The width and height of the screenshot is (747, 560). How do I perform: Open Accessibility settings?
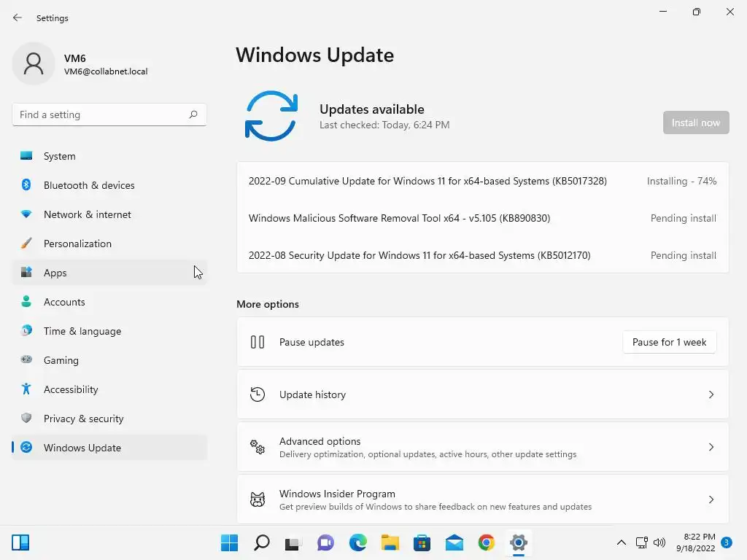pos(109,389)
